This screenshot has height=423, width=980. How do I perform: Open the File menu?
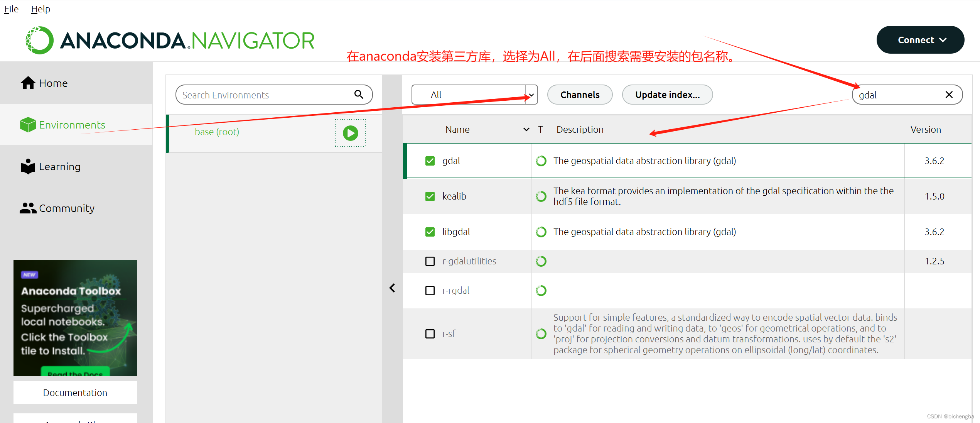tap(11, 9)
